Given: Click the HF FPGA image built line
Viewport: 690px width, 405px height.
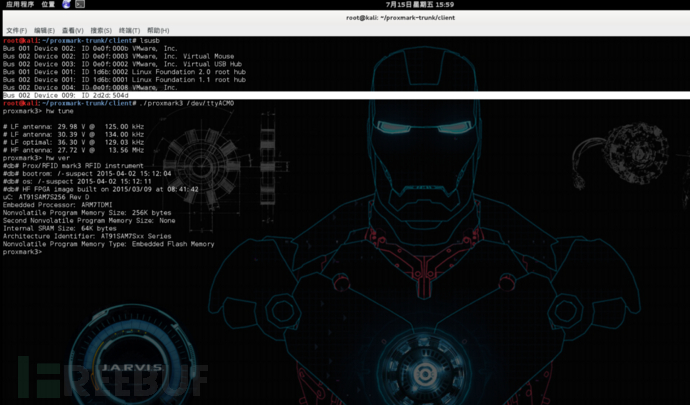Looking at the screenshot, I should click(100, 189).
